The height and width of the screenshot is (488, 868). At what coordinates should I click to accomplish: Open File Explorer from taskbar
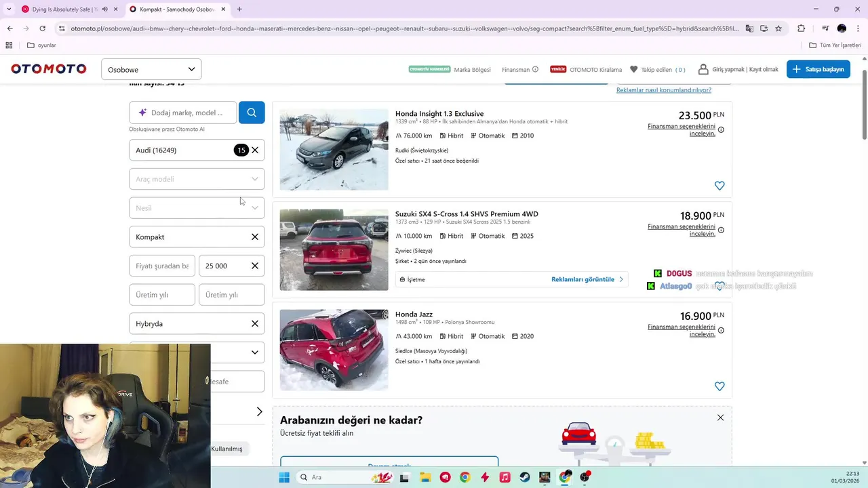(425, 477)
